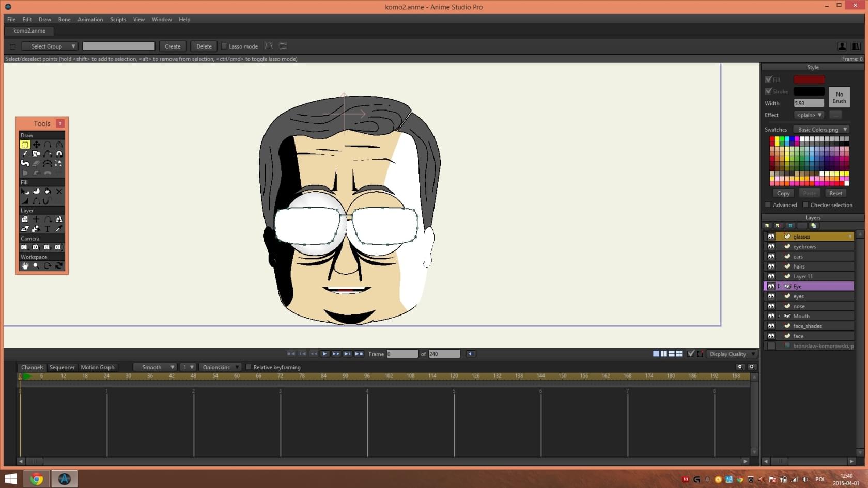Choose the Insert Text T tool

[48, 229]
